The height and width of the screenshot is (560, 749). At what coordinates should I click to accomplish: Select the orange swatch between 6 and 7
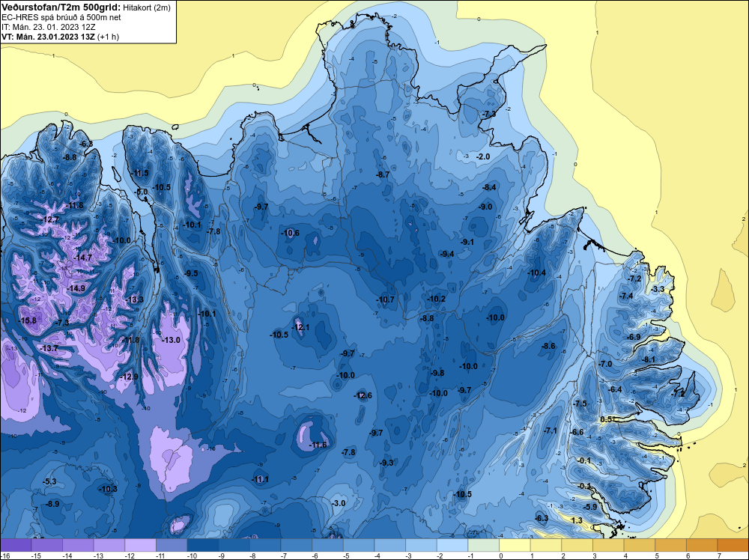(702, 545)
